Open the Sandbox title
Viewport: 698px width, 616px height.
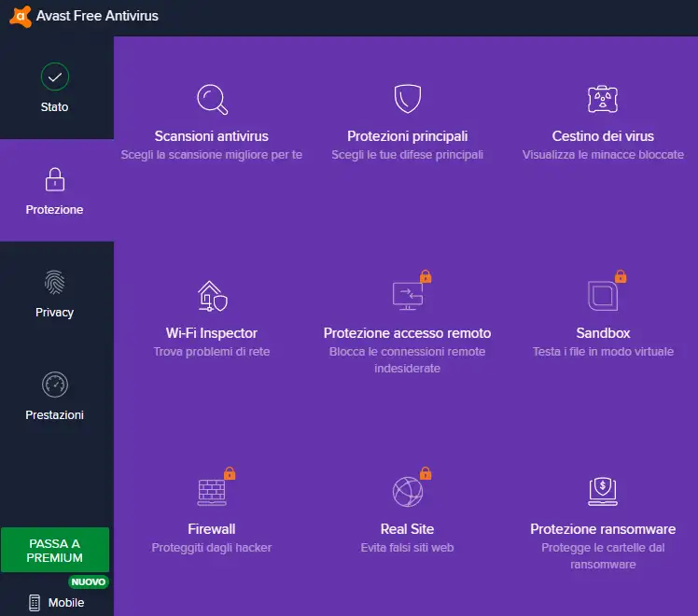(603, 333)
